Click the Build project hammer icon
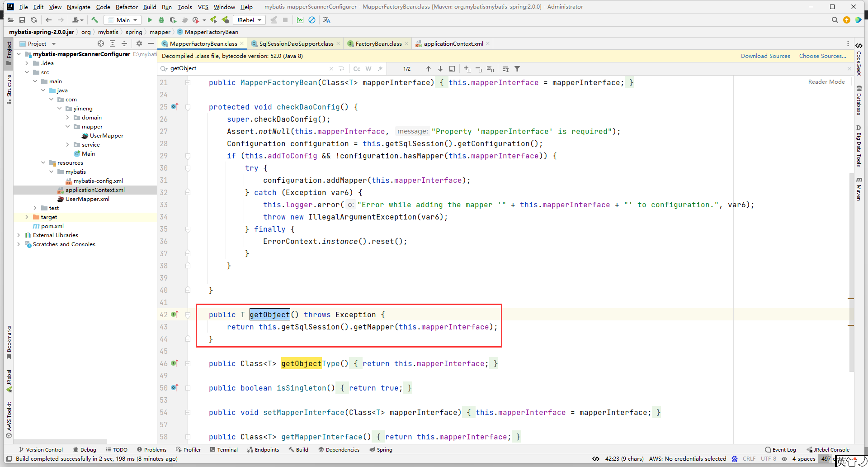 (94, 20)
